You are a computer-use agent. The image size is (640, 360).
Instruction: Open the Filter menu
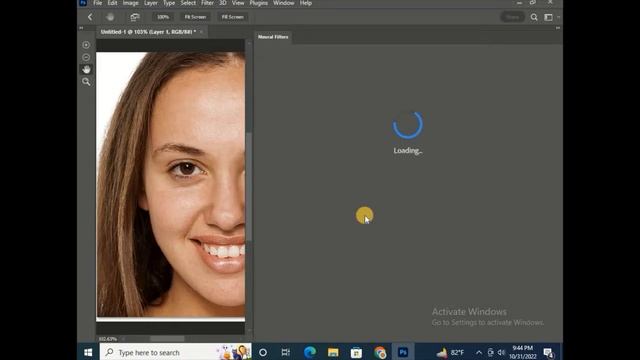pos(207,3)
